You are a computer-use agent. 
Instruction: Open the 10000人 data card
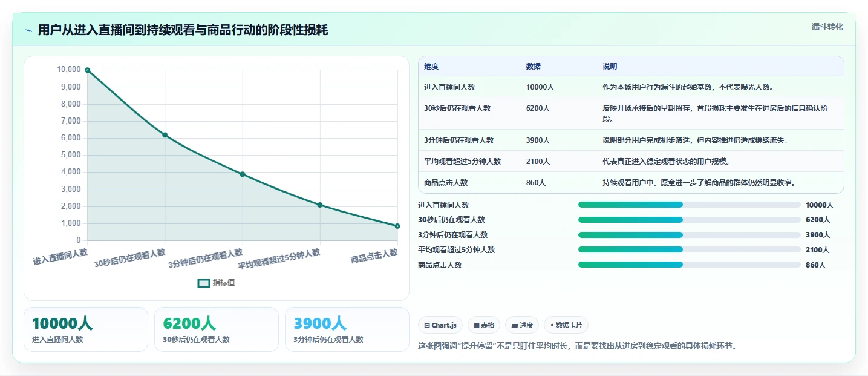(86, 329)
